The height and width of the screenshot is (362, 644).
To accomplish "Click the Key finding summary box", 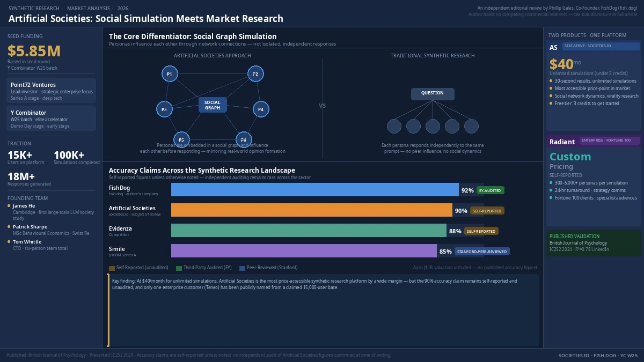I will 323,311.
